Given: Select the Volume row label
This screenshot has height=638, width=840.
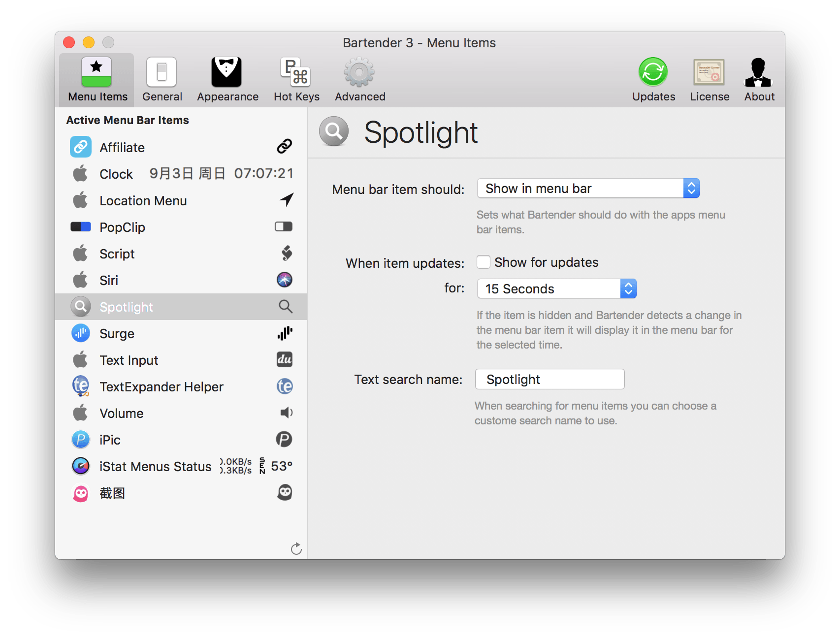Looking at the screenshot, I should [x=121, y=413].
